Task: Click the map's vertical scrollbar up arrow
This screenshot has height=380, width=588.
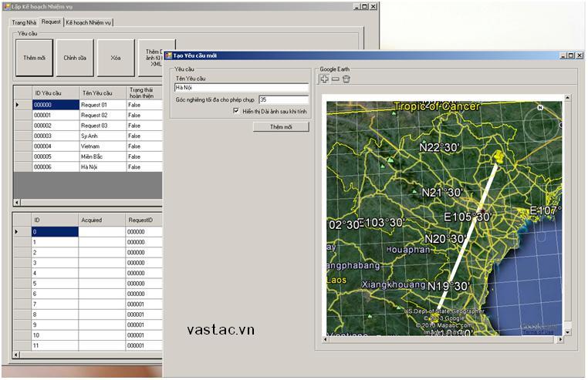Action: pyautogui.click(x=569, y=99)
